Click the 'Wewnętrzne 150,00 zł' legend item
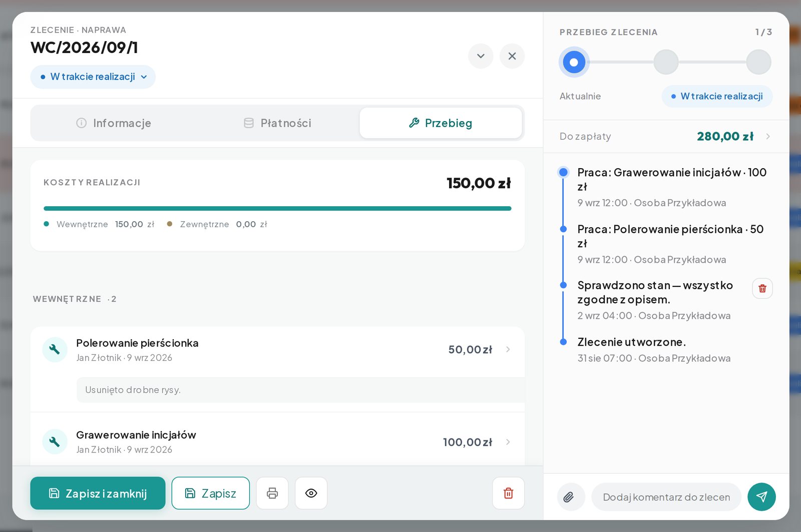This screenshot has width=801, height=532. [x=99, y=224]
